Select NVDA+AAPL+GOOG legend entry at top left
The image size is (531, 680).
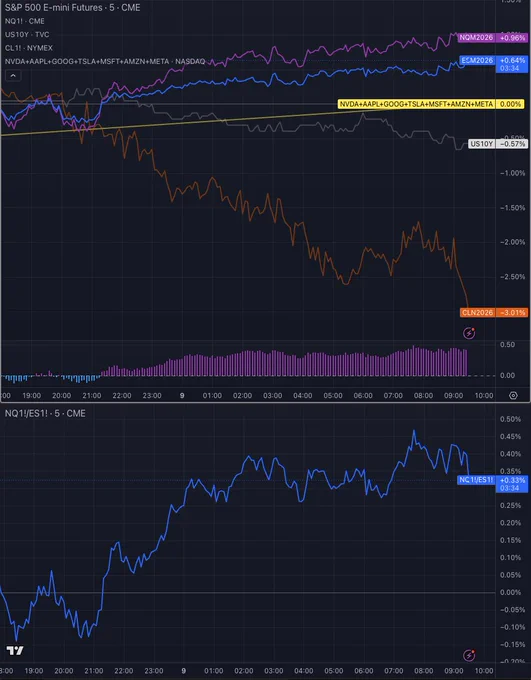click(105, 62)
